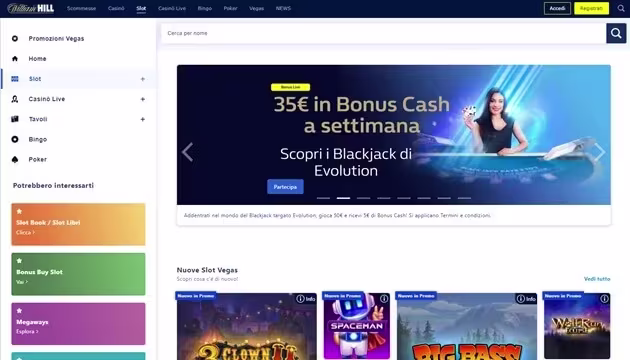630x360 pixels.
Task: Open Info on 3 Clown game tile
Action: [306, 299]
